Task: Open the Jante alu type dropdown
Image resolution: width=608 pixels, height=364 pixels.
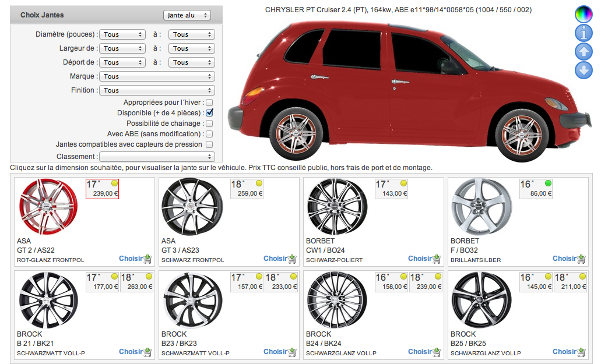Action: (187, 15)
